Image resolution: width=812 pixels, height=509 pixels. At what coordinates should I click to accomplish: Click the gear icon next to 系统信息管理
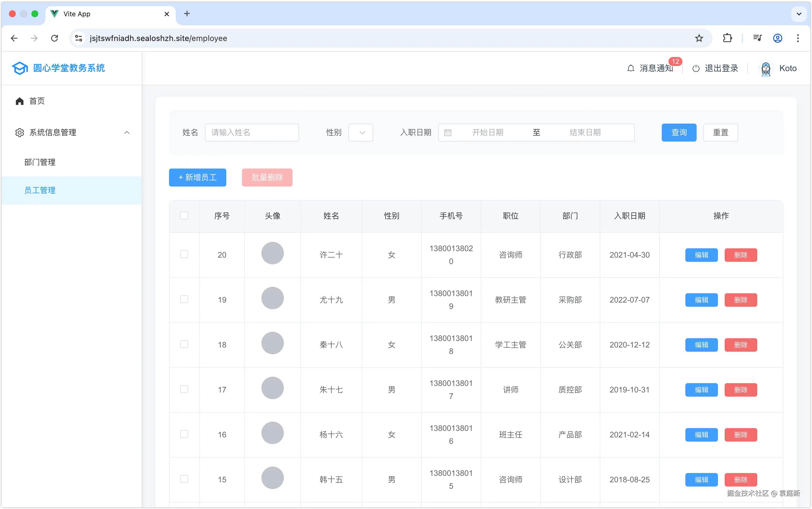tap(19, 132)
